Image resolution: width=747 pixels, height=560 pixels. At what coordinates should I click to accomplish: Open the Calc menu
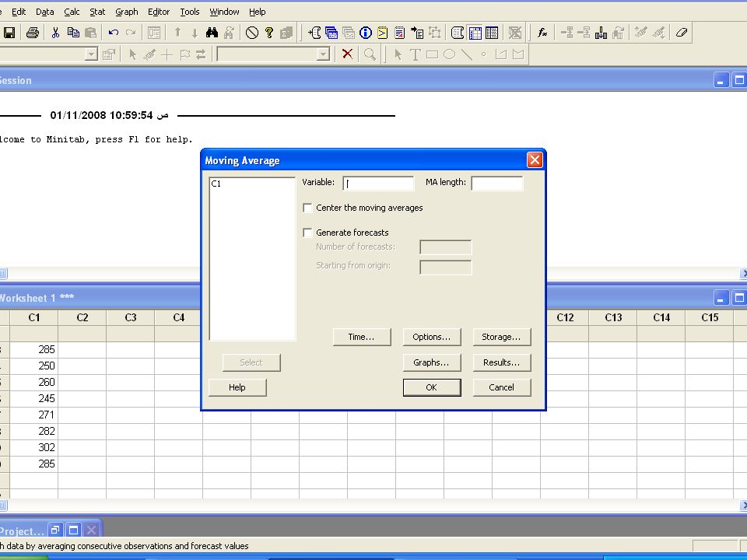[x=72, y=12]
